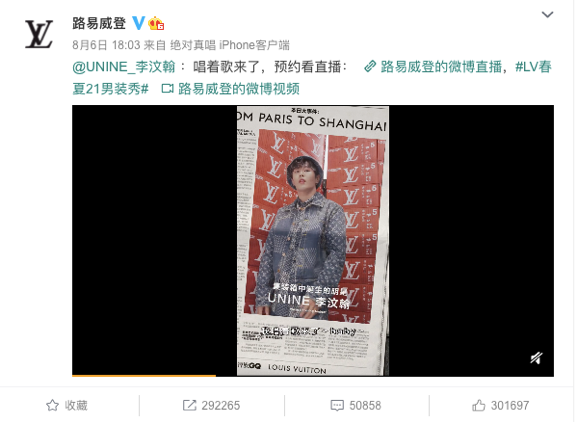The height and width of the screenshot is (422, 575).
Task: Open 路易威登的微博直播 live link
Action: [441, 67]
